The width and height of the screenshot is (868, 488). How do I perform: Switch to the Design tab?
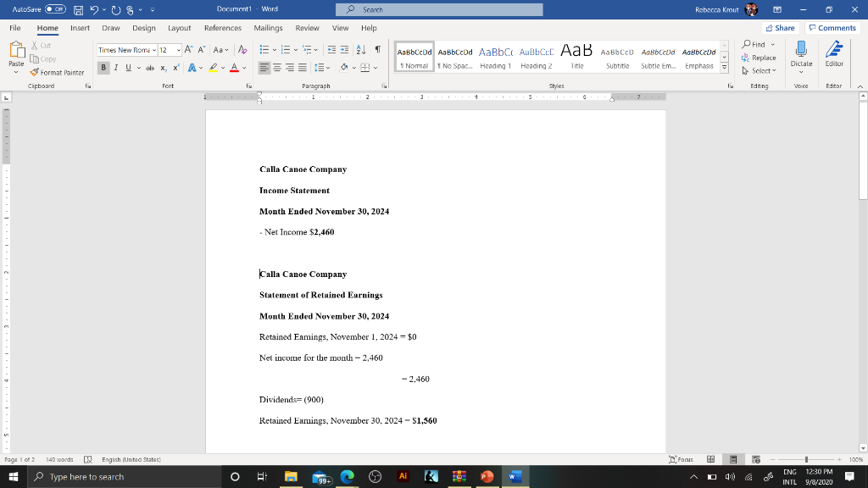pos(144,28)
